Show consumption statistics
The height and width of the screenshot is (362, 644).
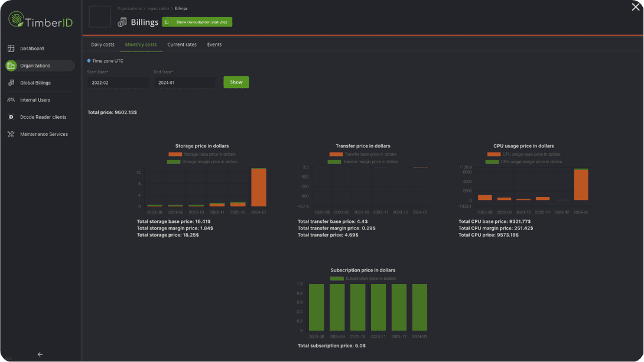click(x=197, y=22)
